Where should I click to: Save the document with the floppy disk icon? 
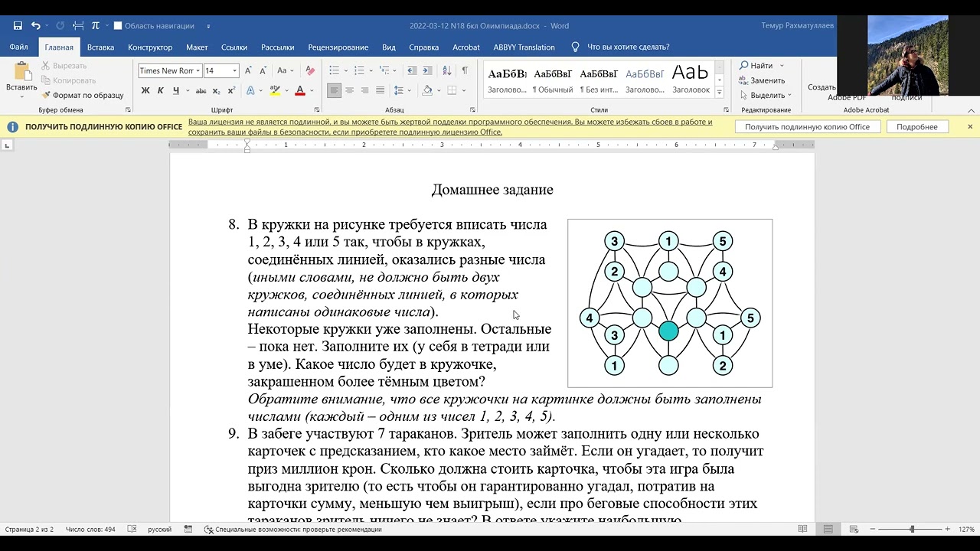18,25
